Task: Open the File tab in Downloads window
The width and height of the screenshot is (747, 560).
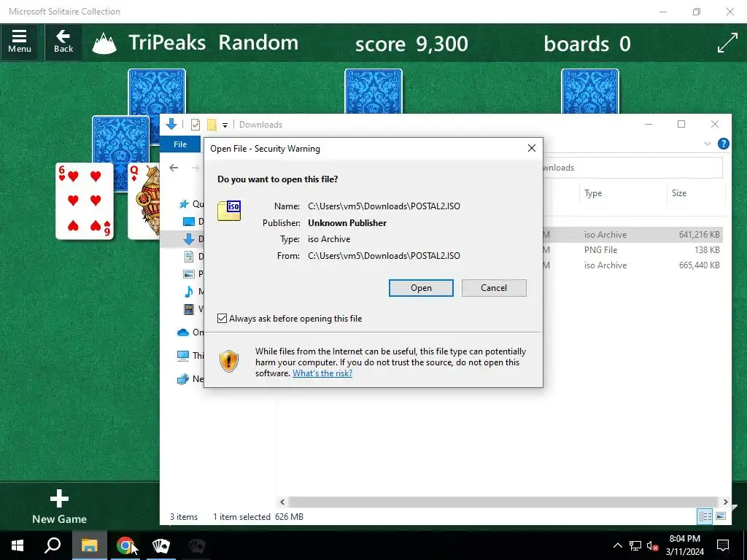Action: 180,144
